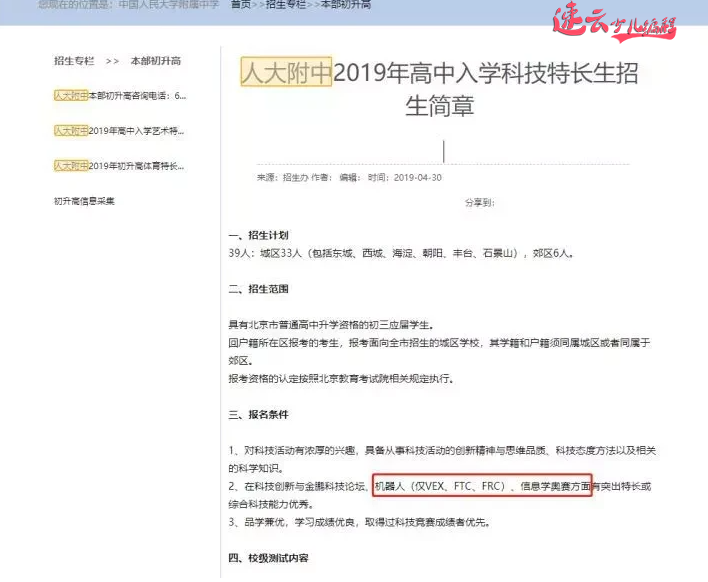708x582 pixels.
Task: Click 中国人民大学附属中学 in the location bar
Action: tap(168, 5)
